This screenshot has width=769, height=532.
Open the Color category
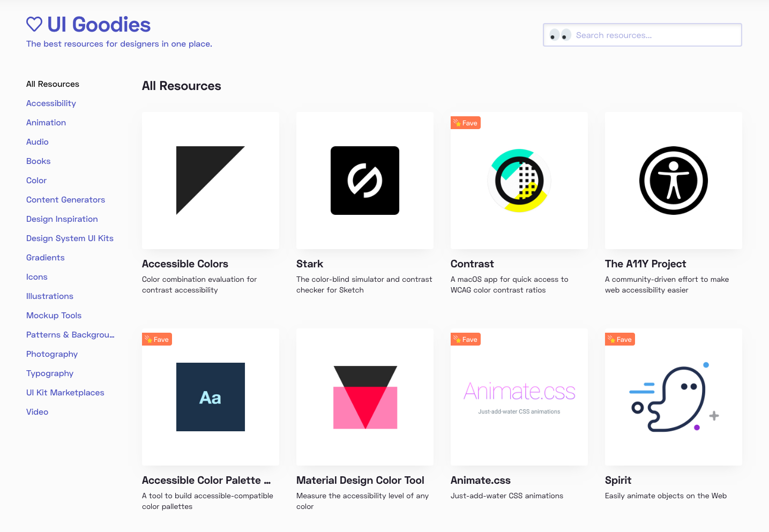[x=36, y=181]
